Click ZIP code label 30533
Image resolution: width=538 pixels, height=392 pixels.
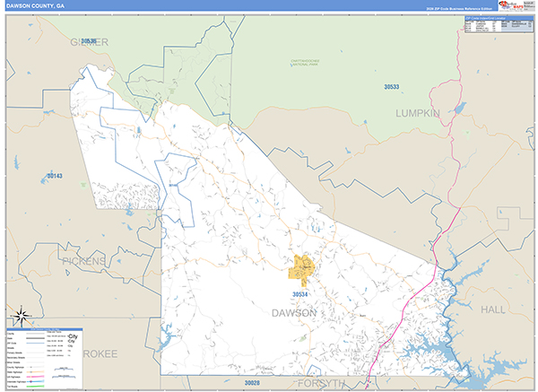pos(392,87)
